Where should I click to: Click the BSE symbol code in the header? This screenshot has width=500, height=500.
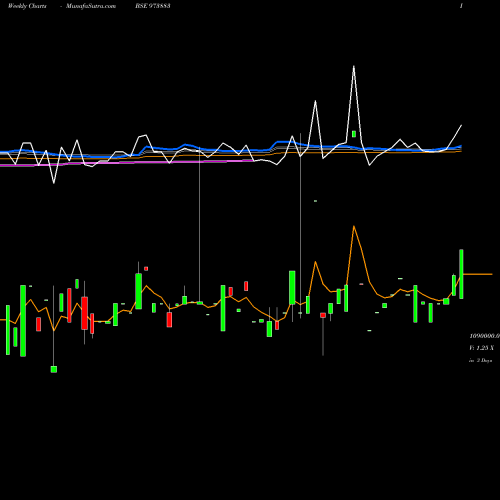153,6
